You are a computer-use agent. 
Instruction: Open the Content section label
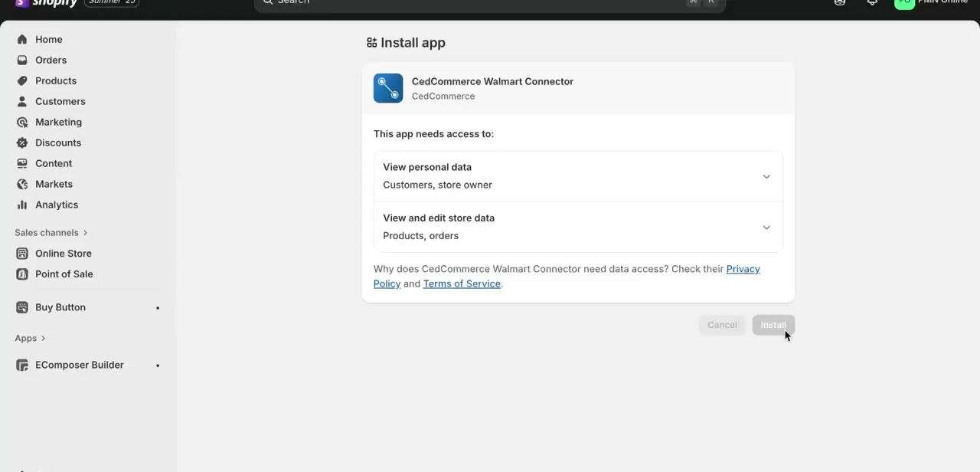(x=54, y=163)
